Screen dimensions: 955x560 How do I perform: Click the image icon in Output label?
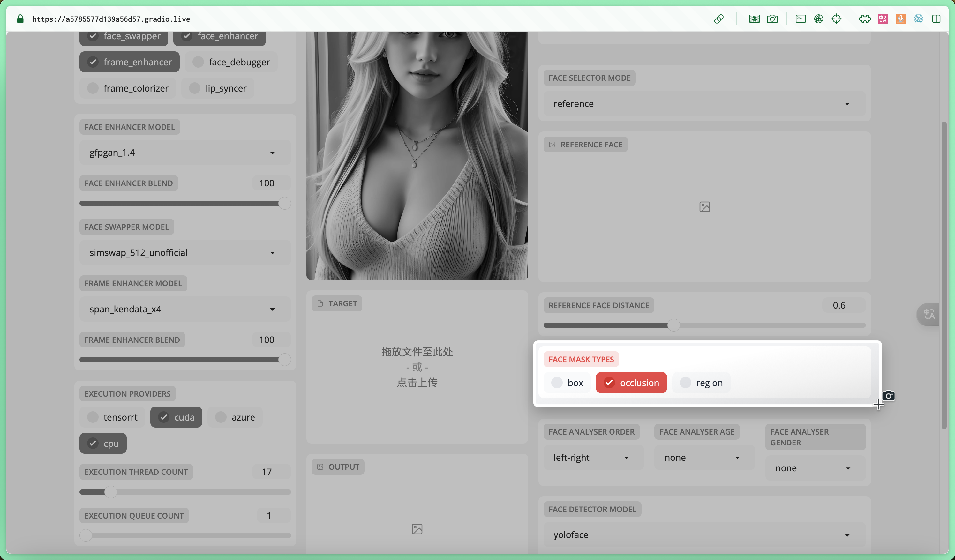[x=320, y=467]
